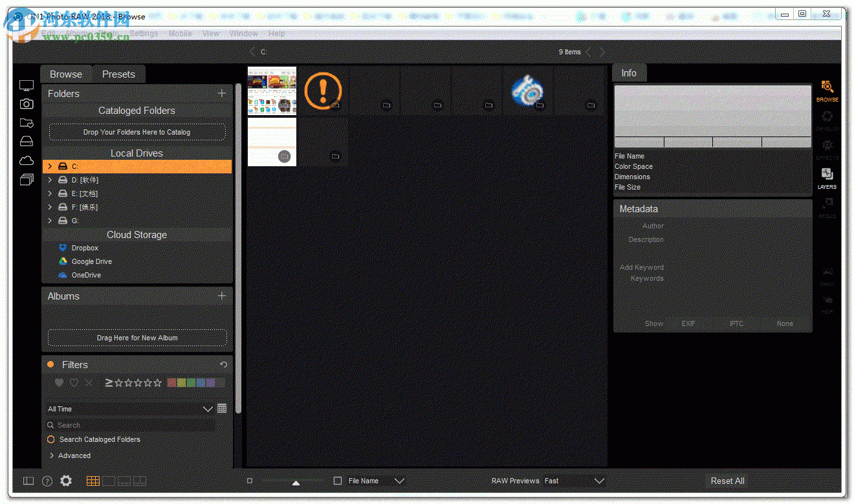Open the Window menu
This screenshot has width=854, height=504.
pos(244,33)
